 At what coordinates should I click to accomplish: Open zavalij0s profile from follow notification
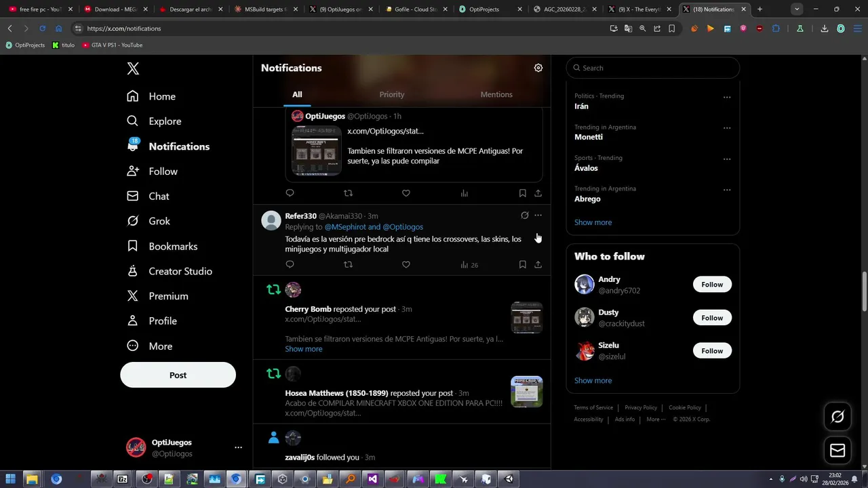point(300,457)
